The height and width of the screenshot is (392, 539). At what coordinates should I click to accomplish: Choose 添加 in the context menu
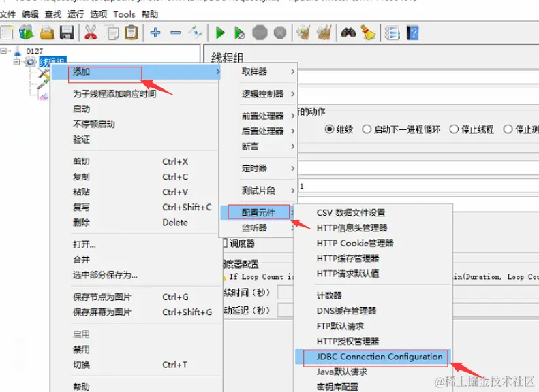point(136,71)
